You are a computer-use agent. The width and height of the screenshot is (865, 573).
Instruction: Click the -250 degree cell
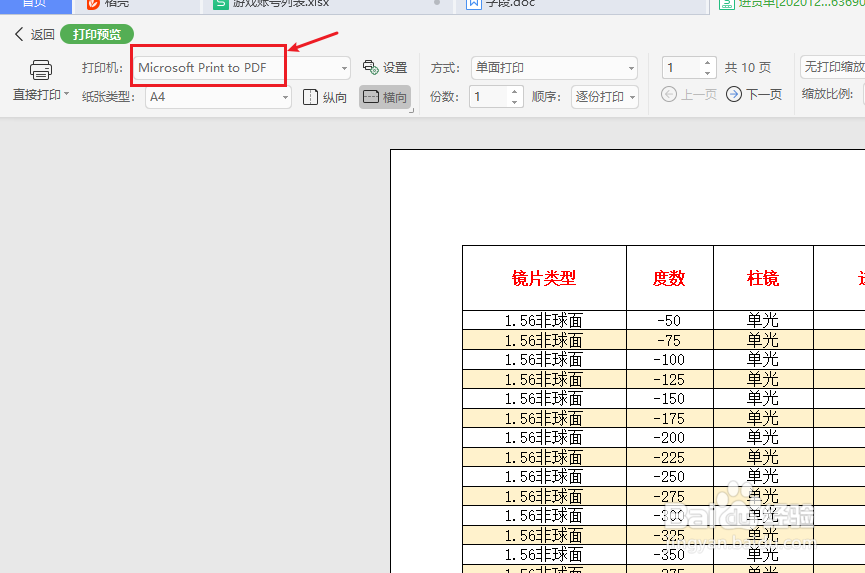pos(669,477)
